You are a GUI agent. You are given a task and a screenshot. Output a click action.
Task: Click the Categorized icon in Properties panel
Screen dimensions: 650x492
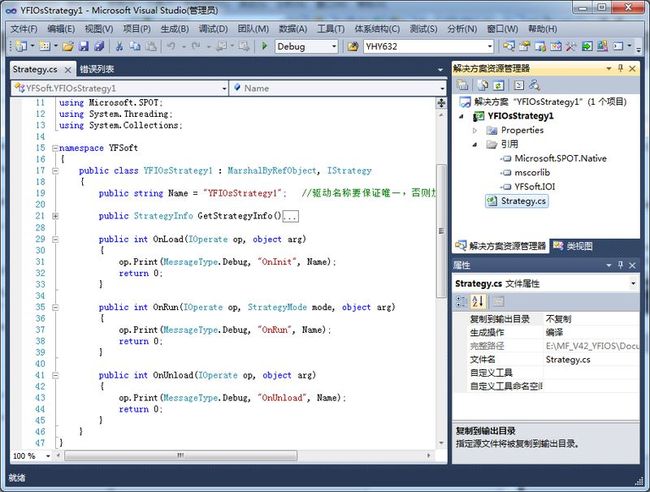click(x=461, y=301)
